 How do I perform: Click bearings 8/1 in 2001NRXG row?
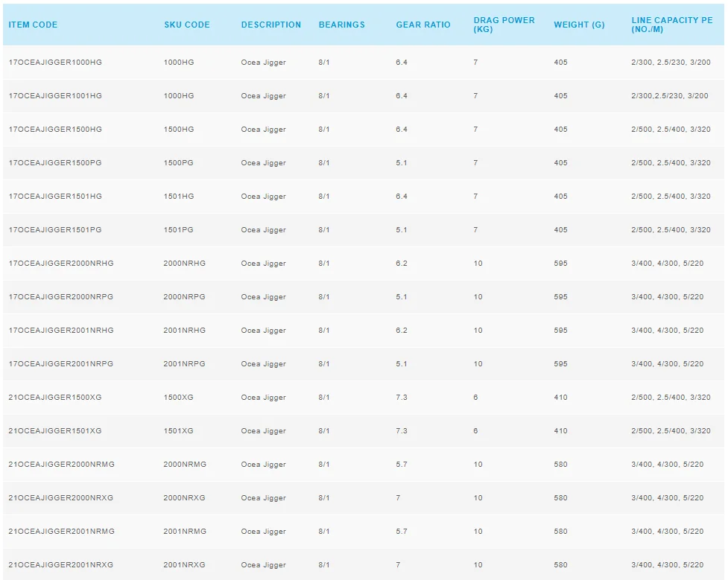coord(324,564)
